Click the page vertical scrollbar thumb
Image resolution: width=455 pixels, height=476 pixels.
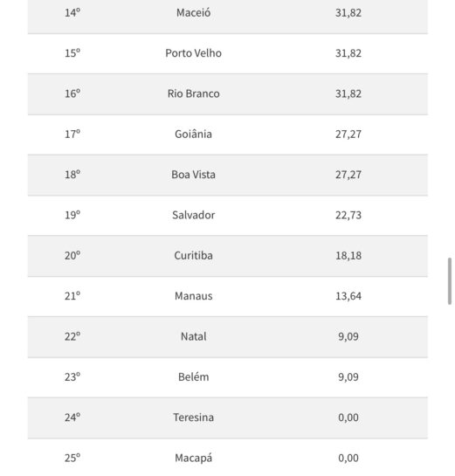pos(450,281)
